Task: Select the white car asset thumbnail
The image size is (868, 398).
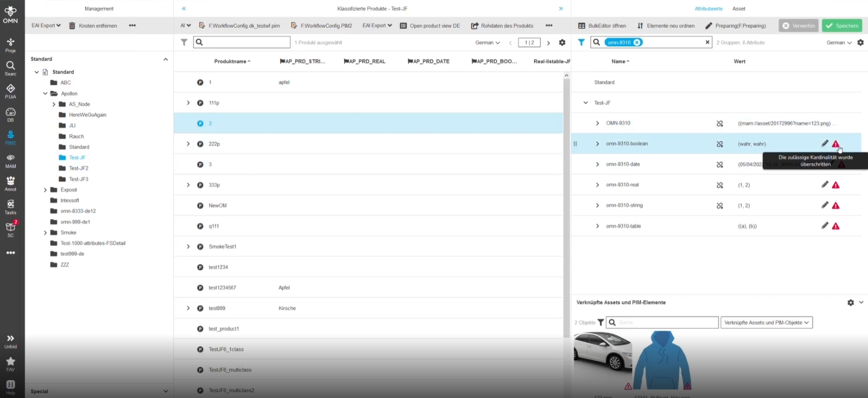Action: (x=603, y=352)
